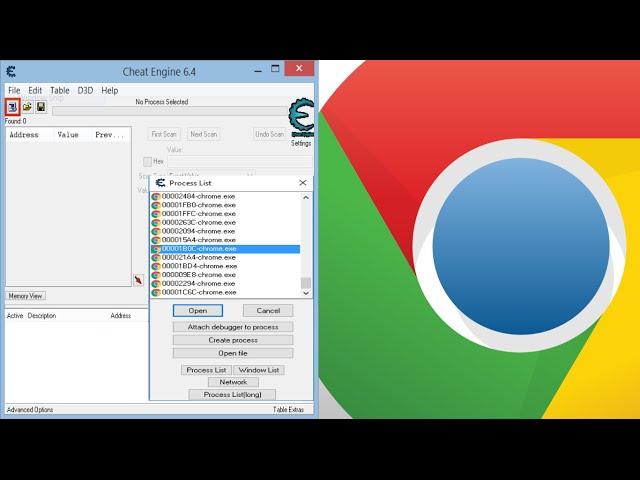Click Cancel in Process List dialog
Viewport: 640px width, 480px height.
(268, 311)
